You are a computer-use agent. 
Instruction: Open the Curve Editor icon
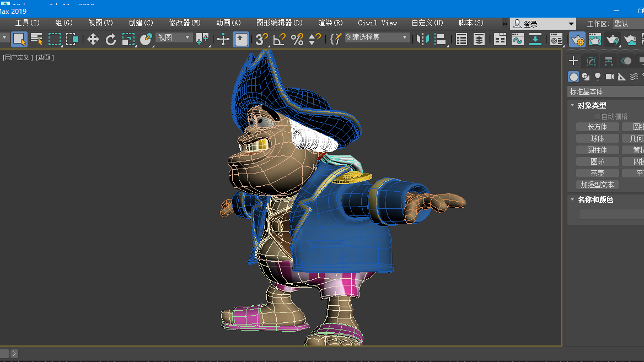pyautogui.click(x=517, y=39)
